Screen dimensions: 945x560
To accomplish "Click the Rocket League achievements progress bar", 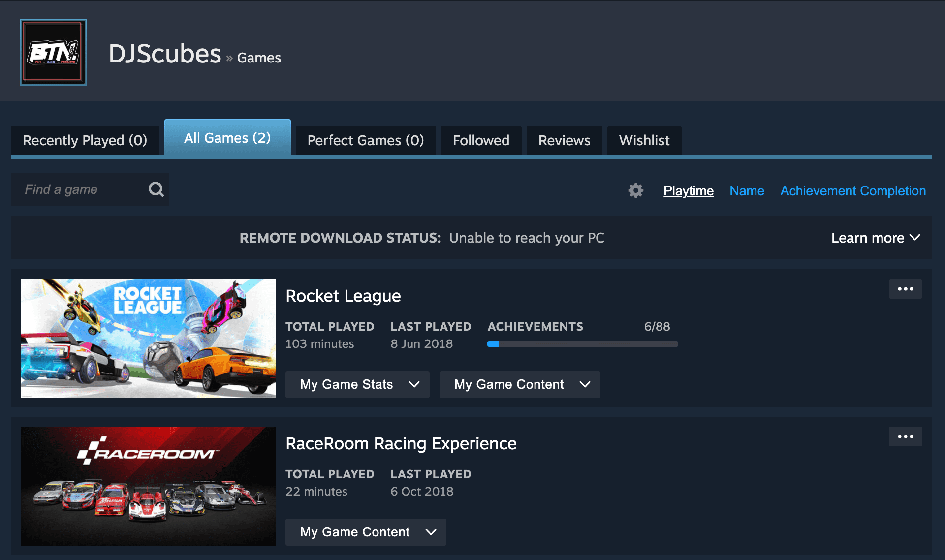I will pos(582,344).
